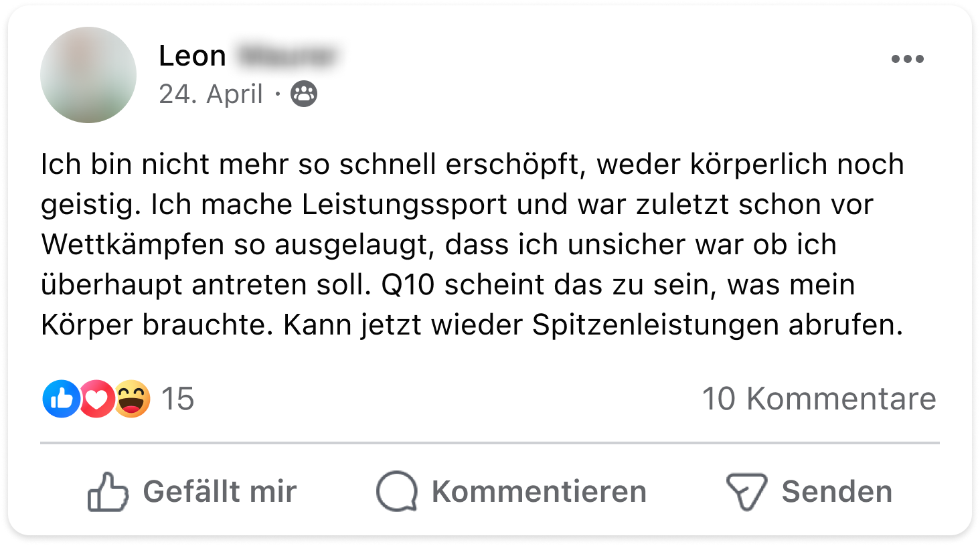Click the send arrow icon beside Senden

tap(746, 492)
